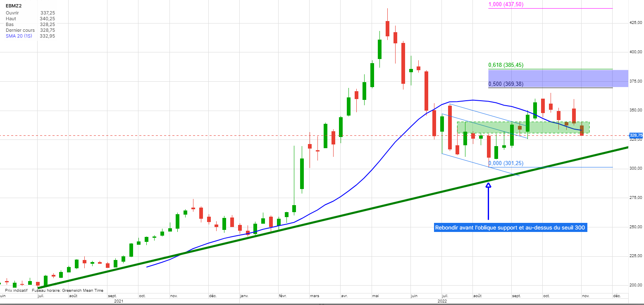
Task: Select the purple shaded resistance zone
Action: click(x=558, y=78)
